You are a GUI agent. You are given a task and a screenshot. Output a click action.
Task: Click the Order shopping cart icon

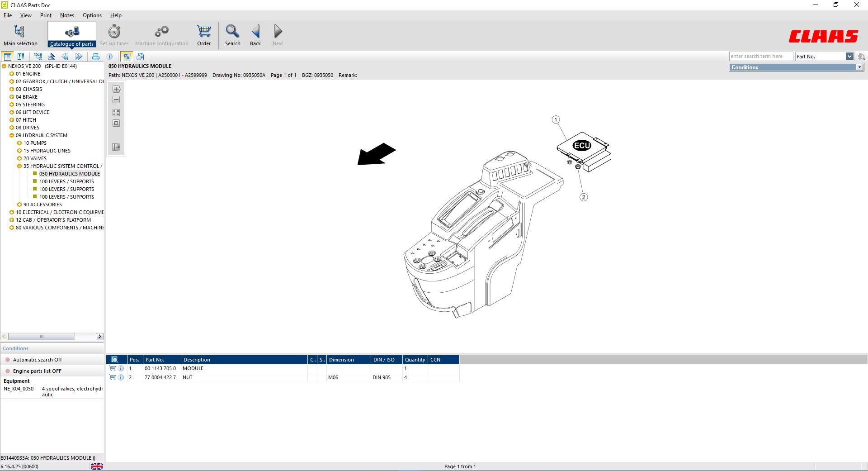tap(203, 33)
